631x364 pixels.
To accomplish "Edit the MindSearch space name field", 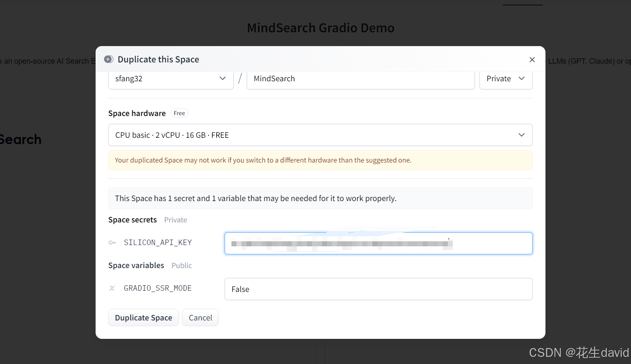I will 361,79.
